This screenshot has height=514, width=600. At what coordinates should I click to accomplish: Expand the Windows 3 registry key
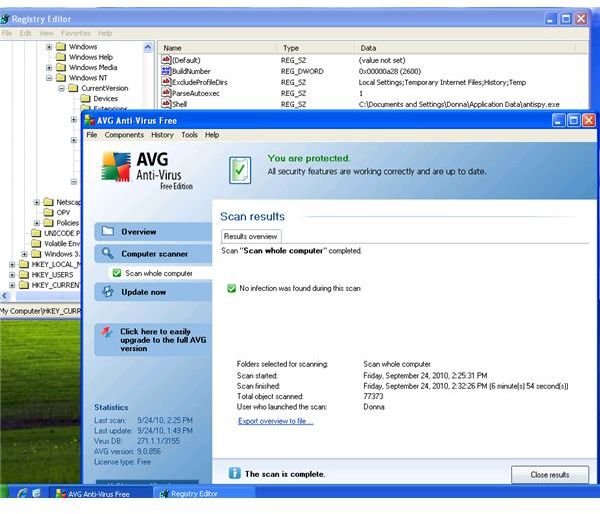[24, 254]
